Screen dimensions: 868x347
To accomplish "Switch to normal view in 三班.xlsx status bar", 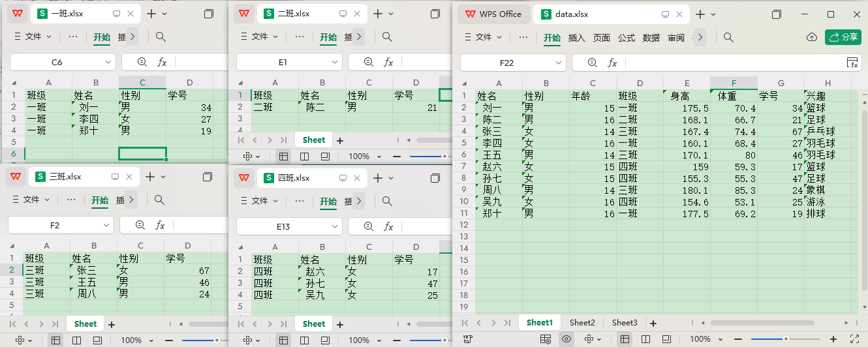I will 55,340.
